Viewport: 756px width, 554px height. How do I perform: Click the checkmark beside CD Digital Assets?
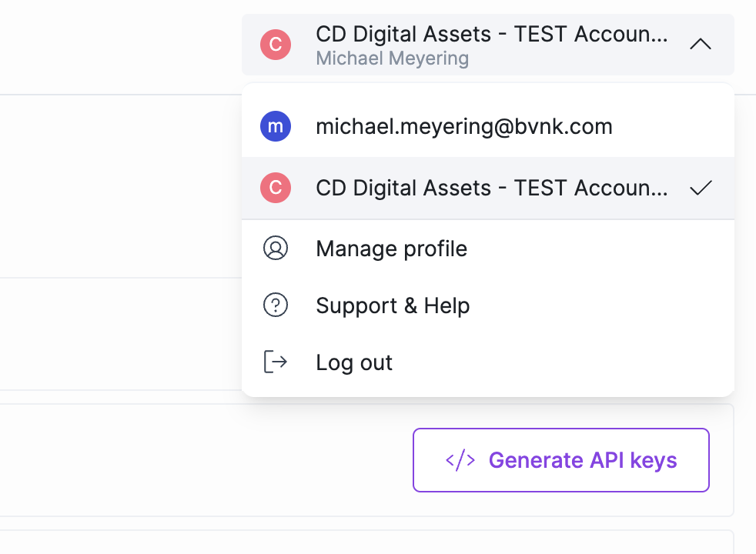(x=701, y=188)
